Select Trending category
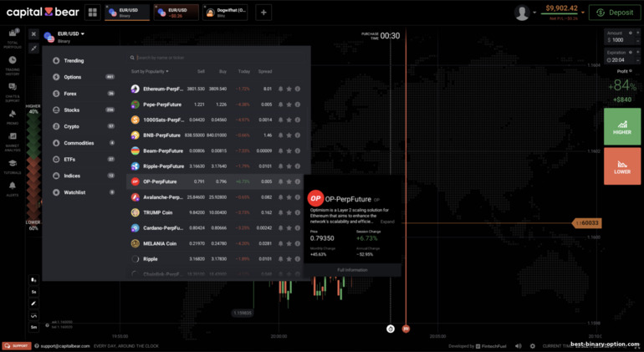The height and width of the screenshot is (352, 644). click(x=84, y=60)
